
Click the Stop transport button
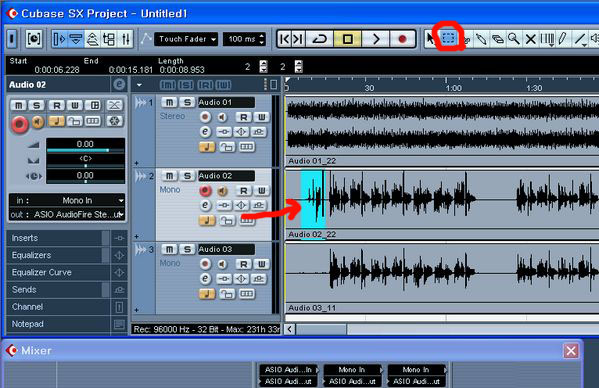pyautogui.click(x=347, y=39)
